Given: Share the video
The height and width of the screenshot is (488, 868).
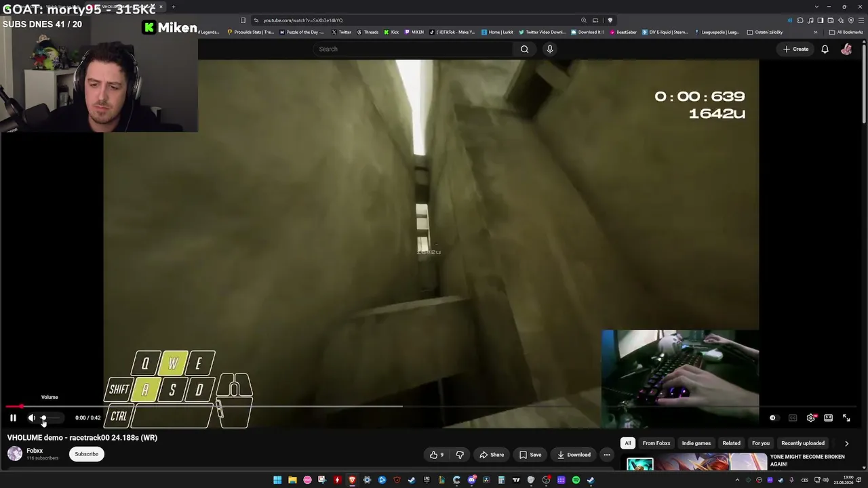Looking at the screenshot, I should 492,455.
